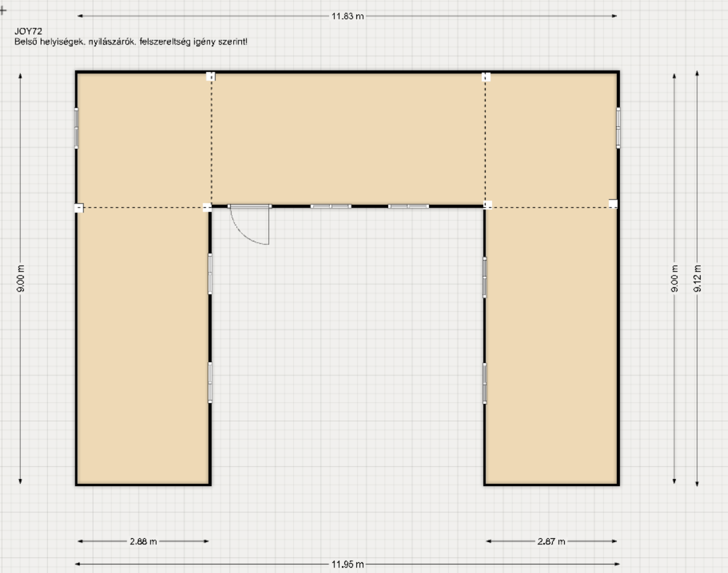This screenshot has height=573, width=728.
Task: Select the 2.88 m dimension label
Action: coord(143,541)
